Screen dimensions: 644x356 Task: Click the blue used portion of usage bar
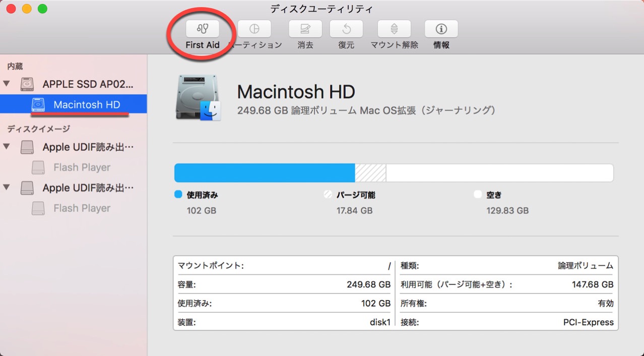pos(265,172)
